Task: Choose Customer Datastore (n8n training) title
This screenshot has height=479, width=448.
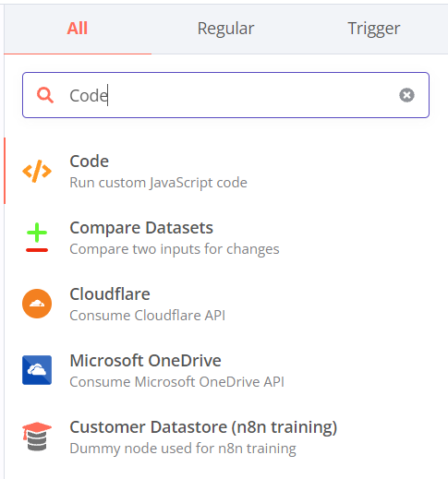Action: pyautogui.click(x=203, y=427)
